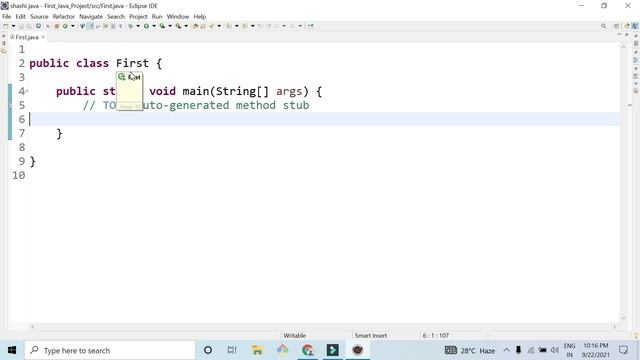The height and width of the screenshot is (360, 640).
Task: Click the 28°C Haze weather widget
Action: (x=469, y=350)
